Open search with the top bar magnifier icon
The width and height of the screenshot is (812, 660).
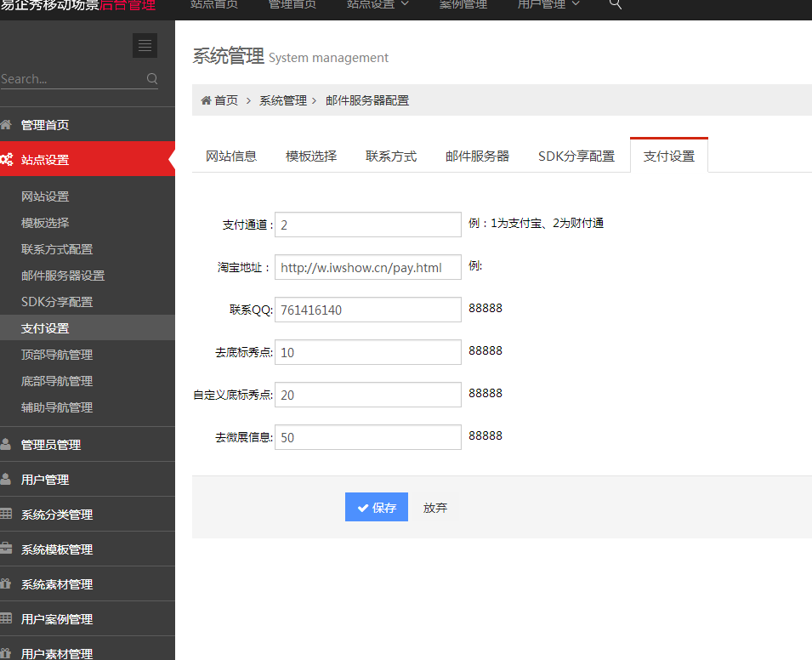pyautogui.click(x=616, y=6)
